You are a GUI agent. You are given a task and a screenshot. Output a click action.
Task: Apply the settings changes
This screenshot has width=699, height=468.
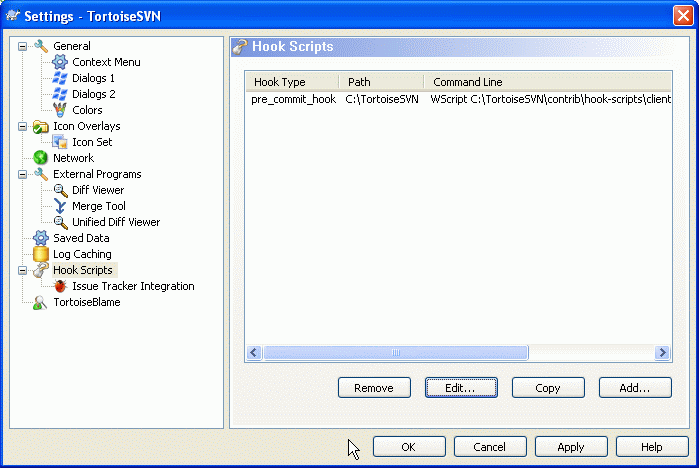pos(571,447)
